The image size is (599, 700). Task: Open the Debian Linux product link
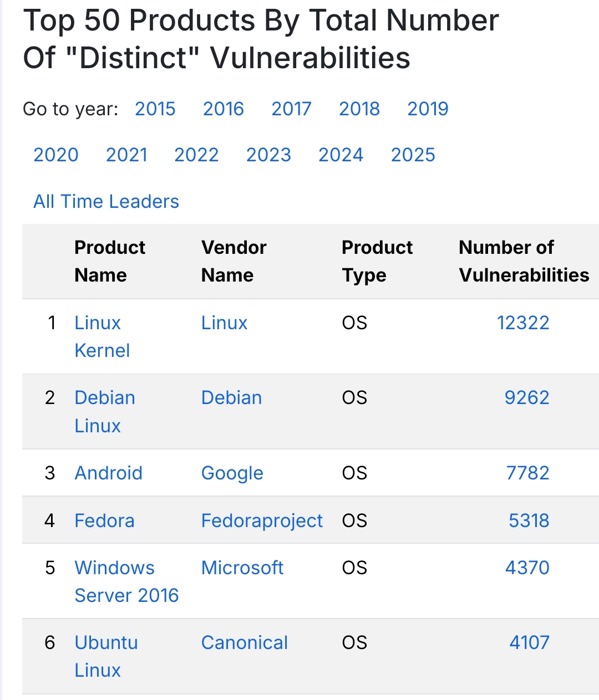105,412
